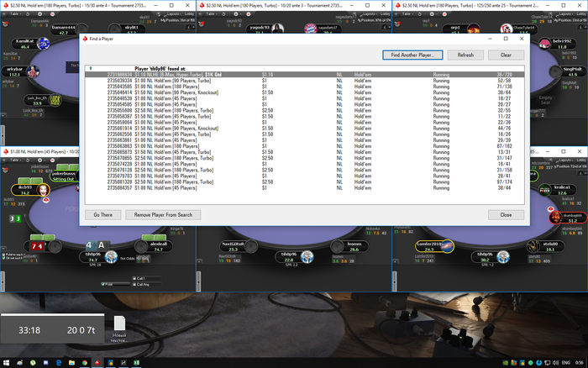Toggle Fold checkbox in bottom-left table
This screenshot has width=588, height=368.
(x=102, y=284)
